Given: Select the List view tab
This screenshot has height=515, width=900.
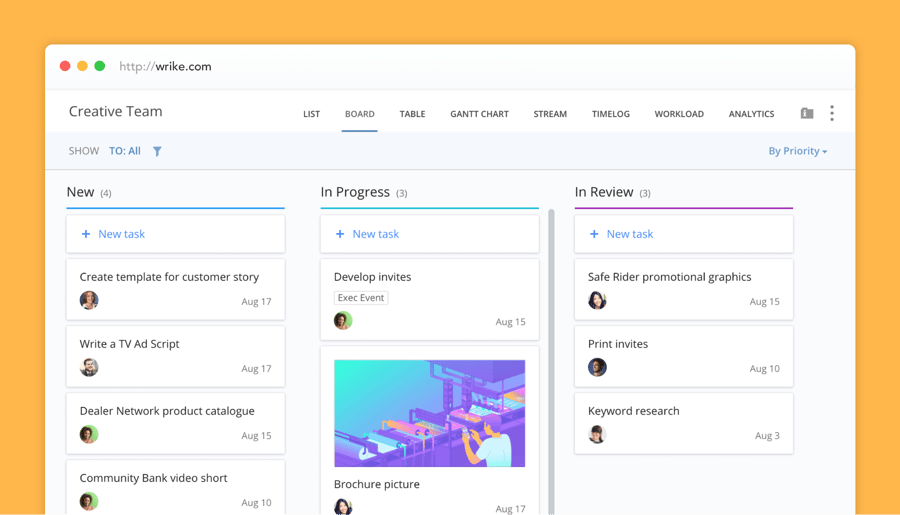Looking at the screenshot, I should 311,114.
